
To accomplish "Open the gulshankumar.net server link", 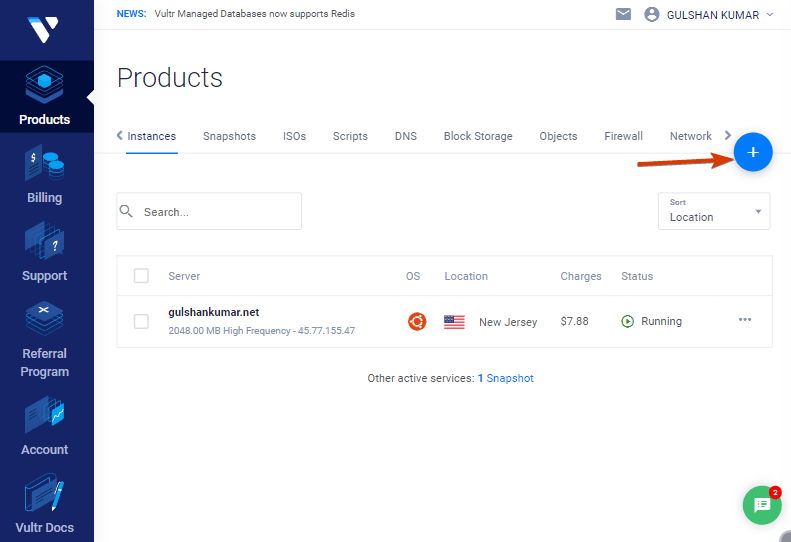I will 214,312.
